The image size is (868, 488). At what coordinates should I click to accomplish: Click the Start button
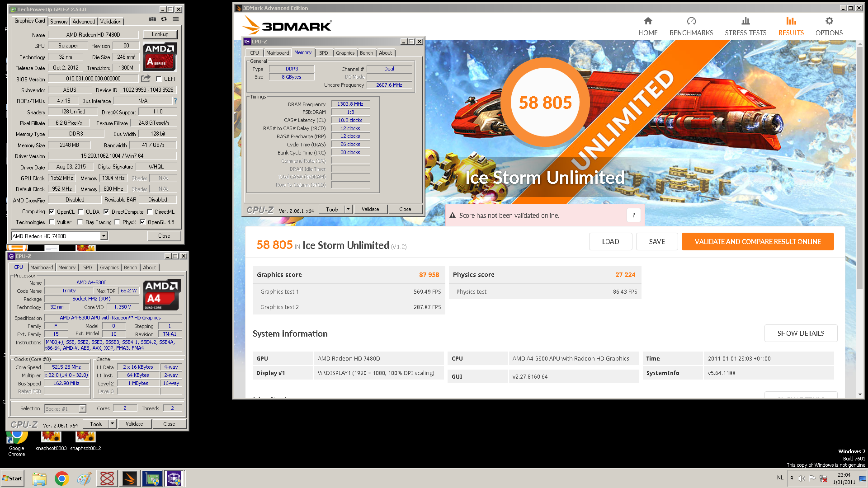coord(13,479)
